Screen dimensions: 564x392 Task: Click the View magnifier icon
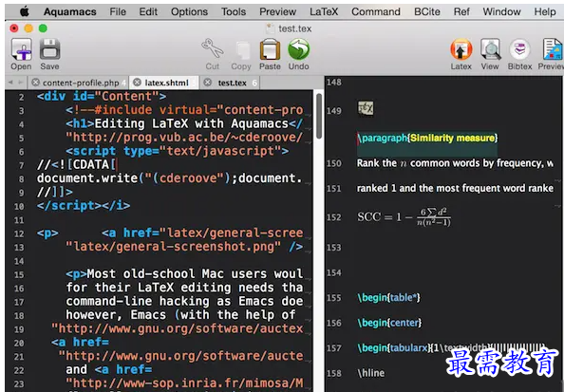pyautogui.click(x=490, y=49)
